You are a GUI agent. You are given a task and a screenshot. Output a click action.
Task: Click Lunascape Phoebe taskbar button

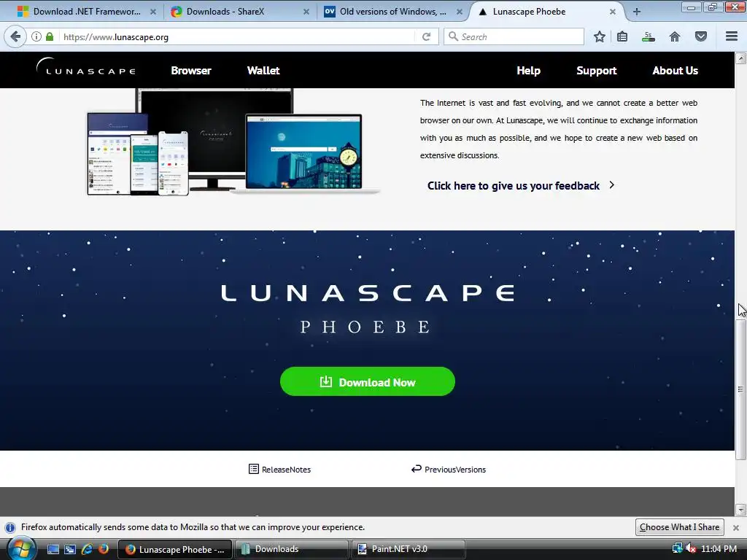[x=174, y=549]
